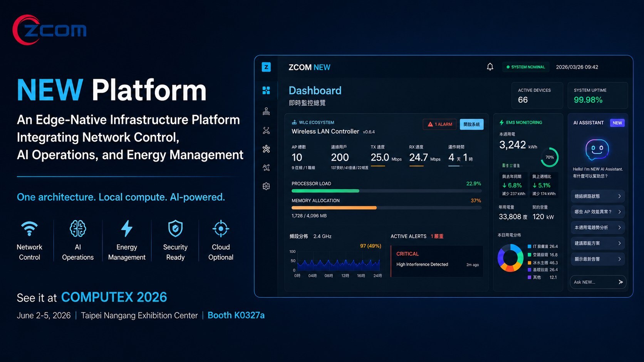Click the Memory Allocation progress bar
The width and height of the screenshot is (644, 362).
pos(386,208)
